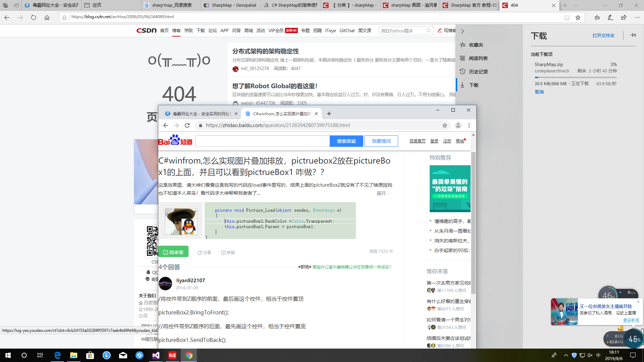Open Visual Studio from taskbar
Screen dimensions: 644x362
point(156,355)
